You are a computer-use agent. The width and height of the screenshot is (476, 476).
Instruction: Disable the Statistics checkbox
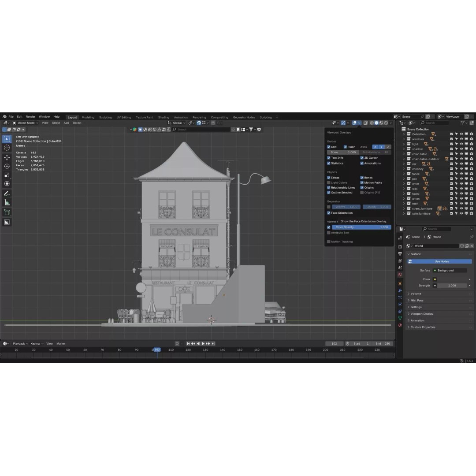(x=329, y=164)
